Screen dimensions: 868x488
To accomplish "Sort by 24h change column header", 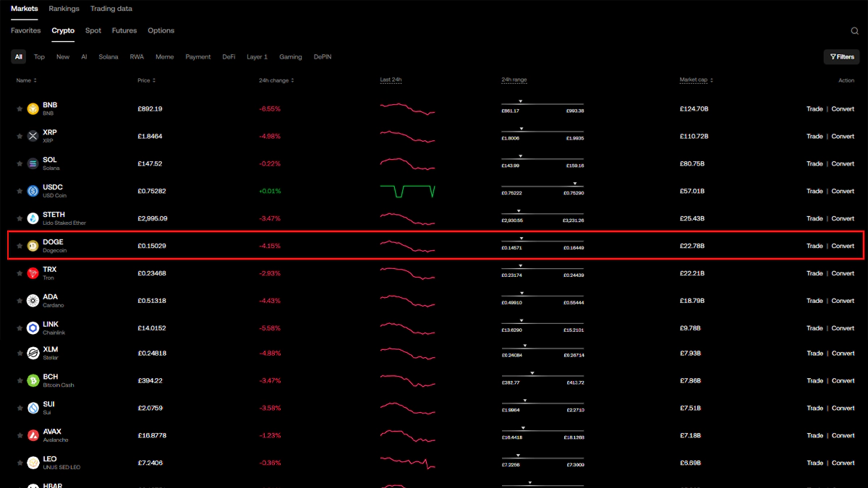I will click(276, 80).
